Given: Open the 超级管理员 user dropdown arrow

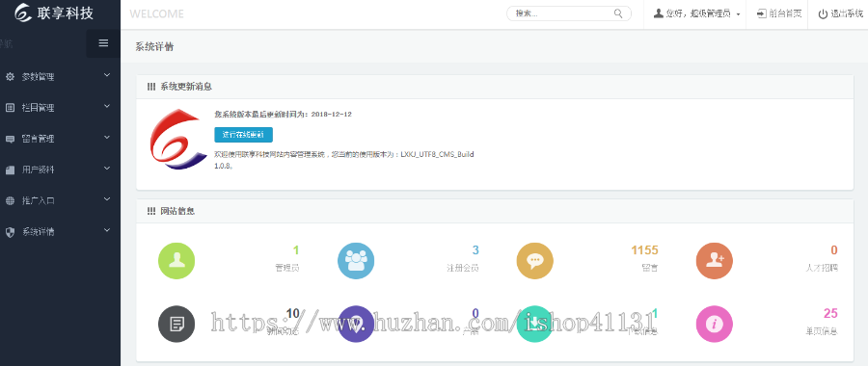Looking at the screenshot, I should 739,14.
